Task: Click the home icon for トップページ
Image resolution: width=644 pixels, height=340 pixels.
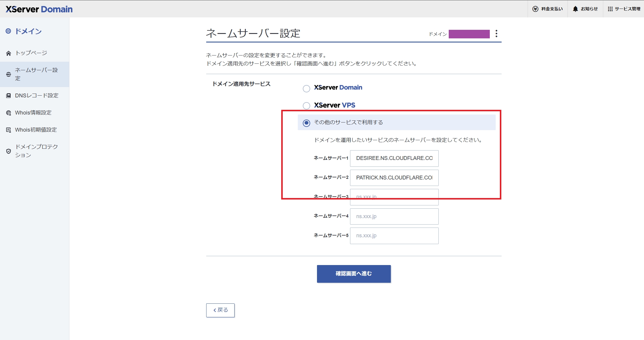Action: point(9,53)
